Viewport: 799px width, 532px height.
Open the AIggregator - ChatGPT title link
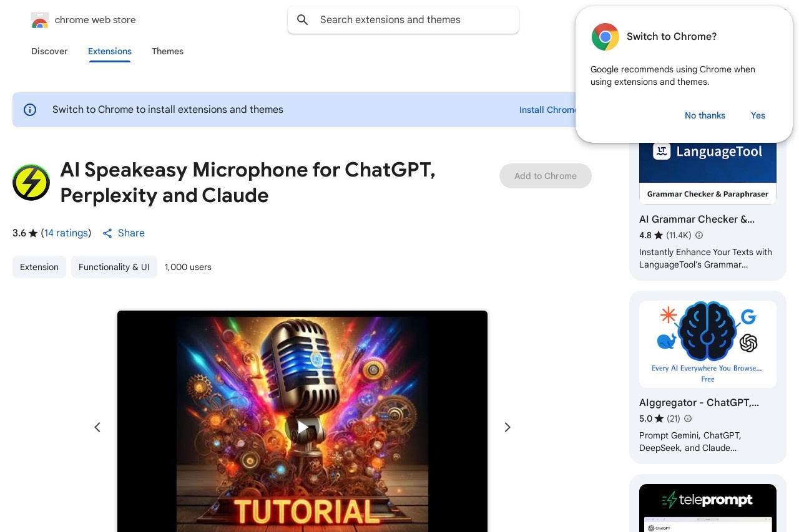pos(699,403)
